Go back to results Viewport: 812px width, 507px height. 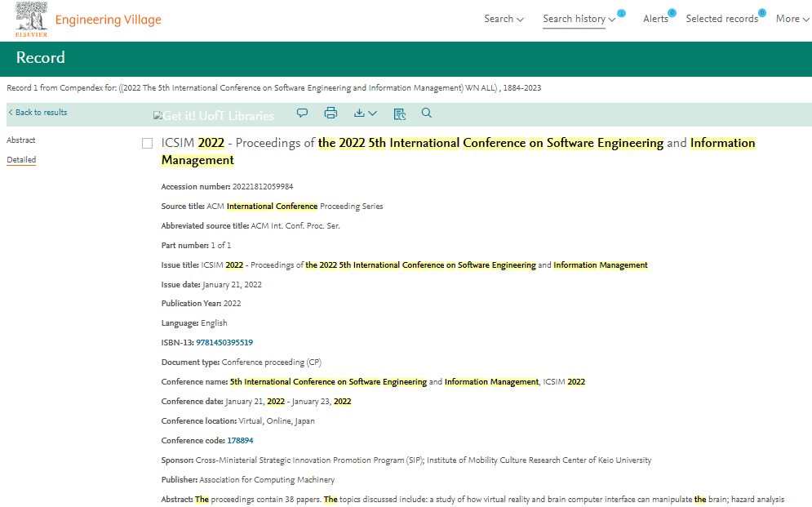click(x=38, y=113)
